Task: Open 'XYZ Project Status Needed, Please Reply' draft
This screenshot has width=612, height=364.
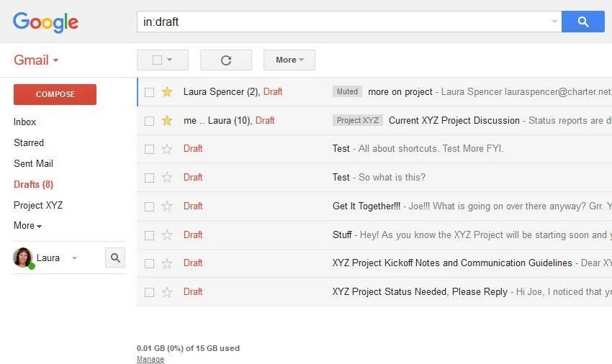Action: pyautogui.click(x=420, y=292)
